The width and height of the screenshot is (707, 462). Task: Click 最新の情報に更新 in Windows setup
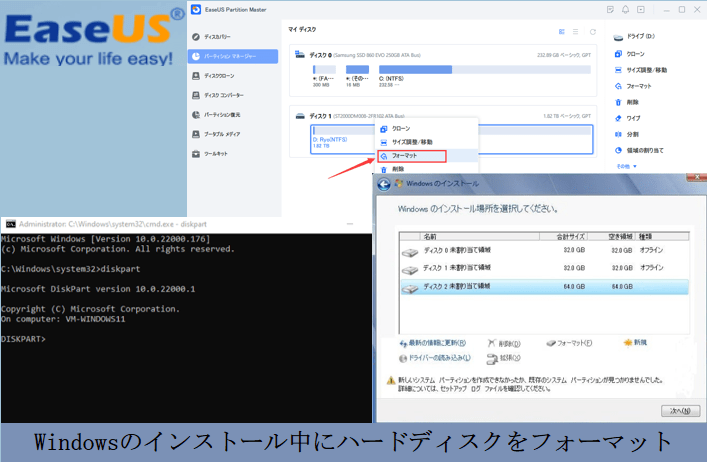click(433, 343)
